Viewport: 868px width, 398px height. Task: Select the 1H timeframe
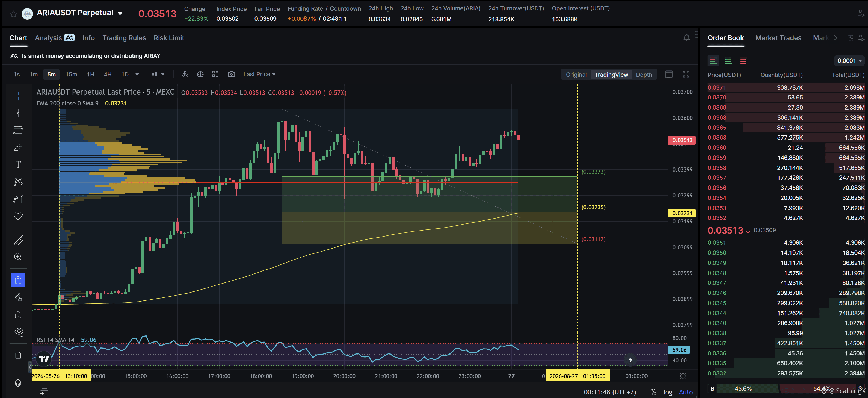[90, 75]
